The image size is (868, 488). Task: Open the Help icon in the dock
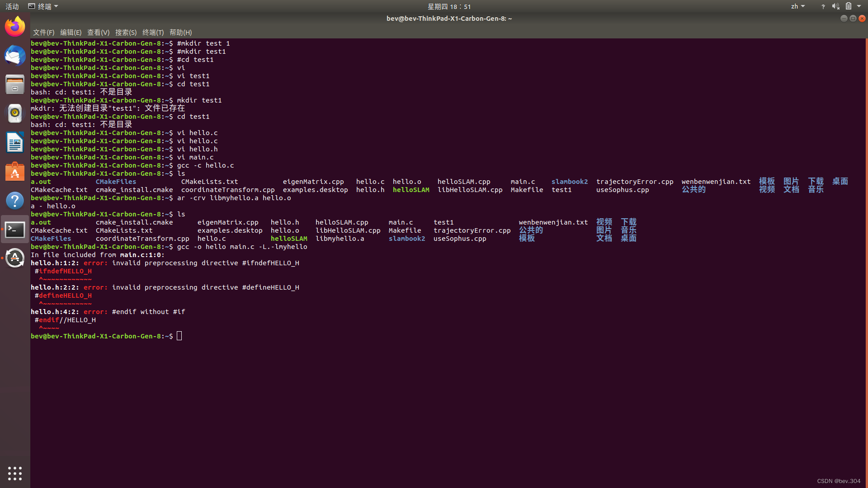click(15, 201)
